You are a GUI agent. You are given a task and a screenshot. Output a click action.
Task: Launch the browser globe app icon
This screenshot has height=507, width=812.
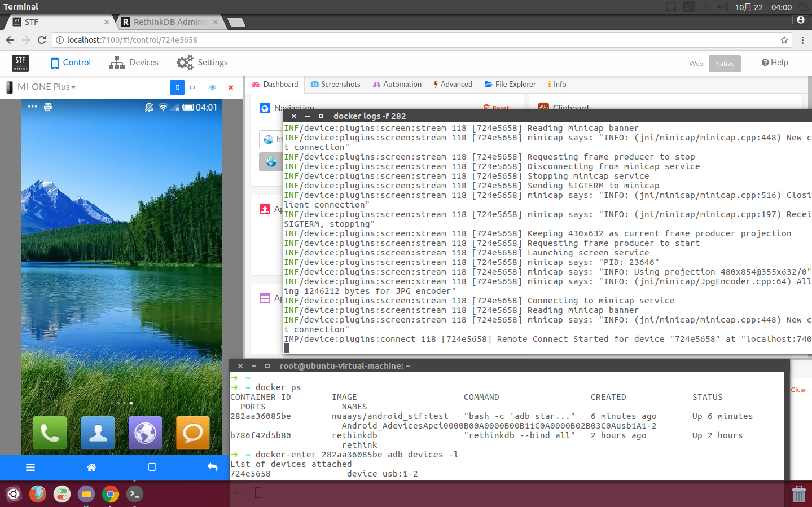[x=145, y=432]
